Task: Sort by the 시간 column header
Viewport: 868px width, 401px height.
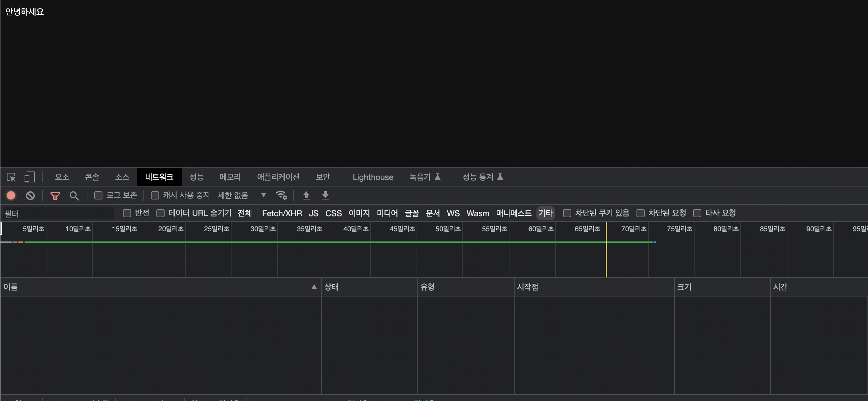Action: point(818,287)
